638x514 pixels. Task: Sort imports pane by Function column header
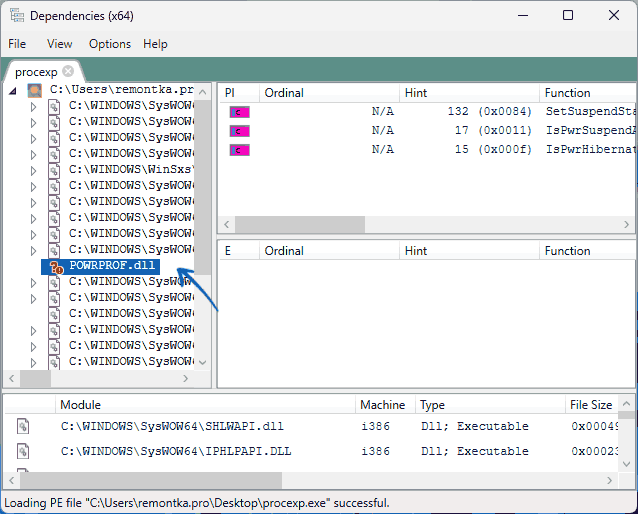pos(587,93)
